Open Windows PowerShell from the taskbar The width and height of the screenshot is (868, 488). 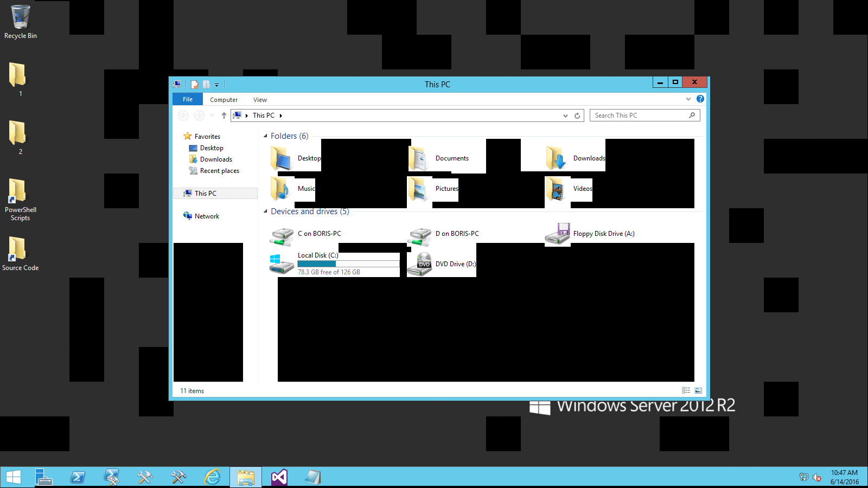pos(78,477)
